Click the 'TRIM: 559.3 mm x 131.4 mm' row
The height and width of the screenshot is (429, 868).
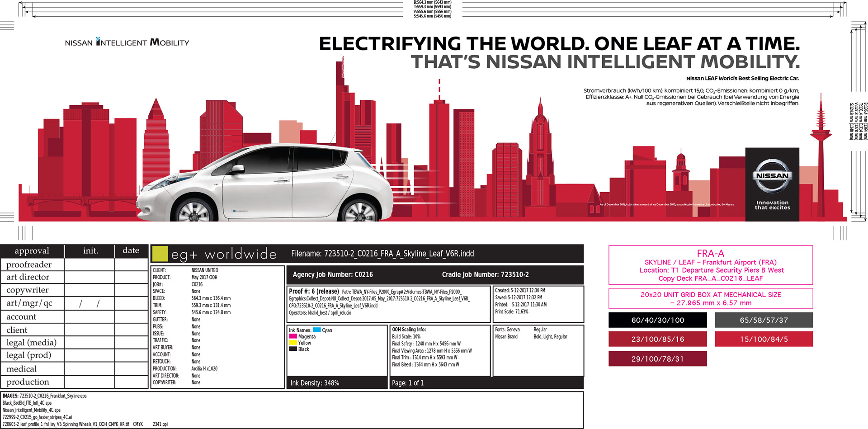click(x=192, y=305)
